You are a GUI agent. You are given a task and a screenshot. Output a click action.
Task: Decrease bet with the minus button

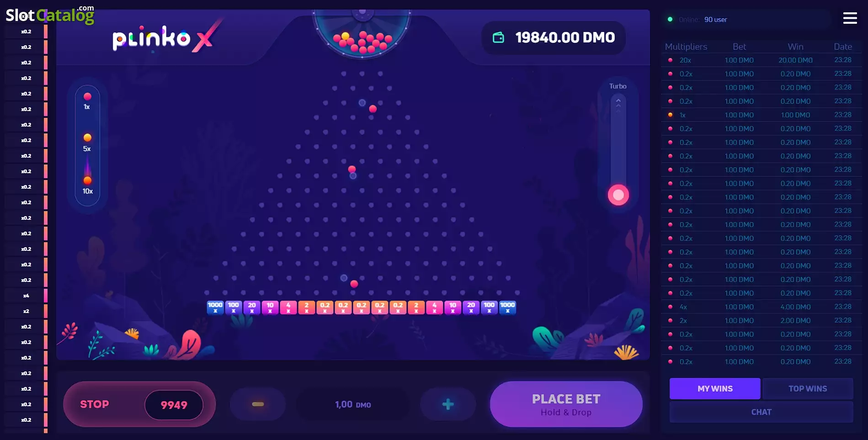[258, 404]
